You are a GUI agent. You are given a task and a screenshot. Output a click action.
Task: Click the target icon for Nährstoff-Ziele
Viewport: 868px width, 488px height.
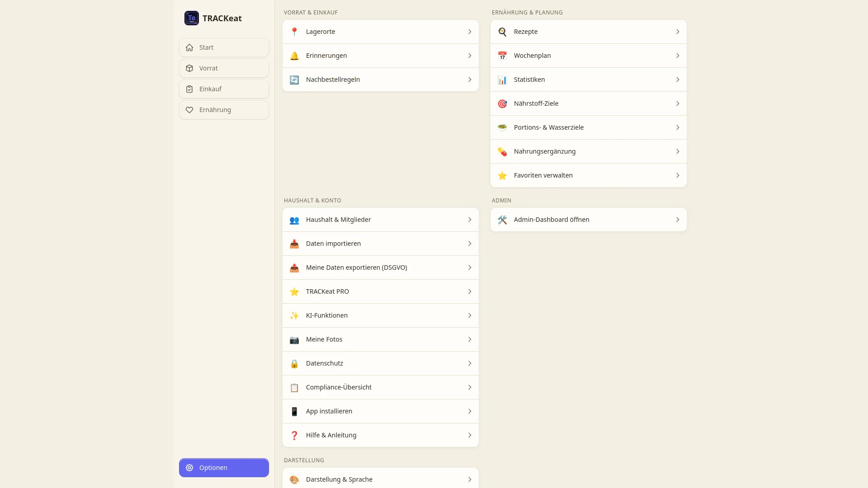tap(502, 103)
